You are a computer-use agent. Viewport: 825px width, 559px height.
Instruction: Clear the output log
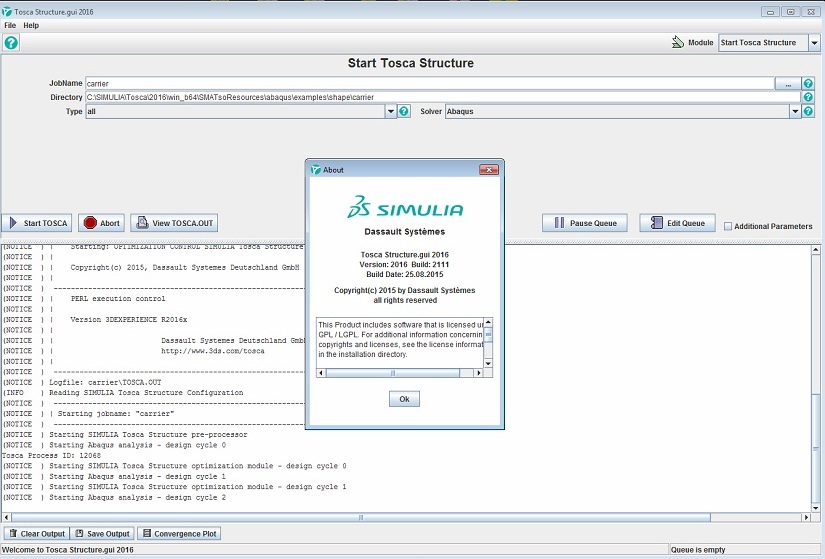(x=37, y=533)
